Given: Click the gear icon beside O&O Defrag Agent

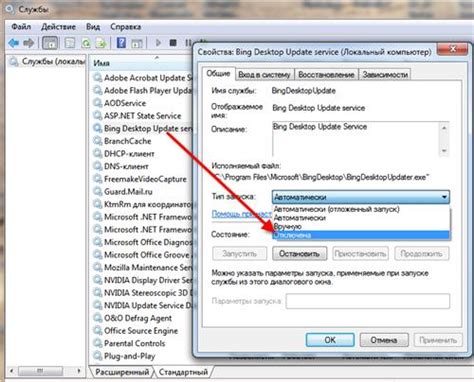Looking at the screenshot, I should click(x=97, y=318).
